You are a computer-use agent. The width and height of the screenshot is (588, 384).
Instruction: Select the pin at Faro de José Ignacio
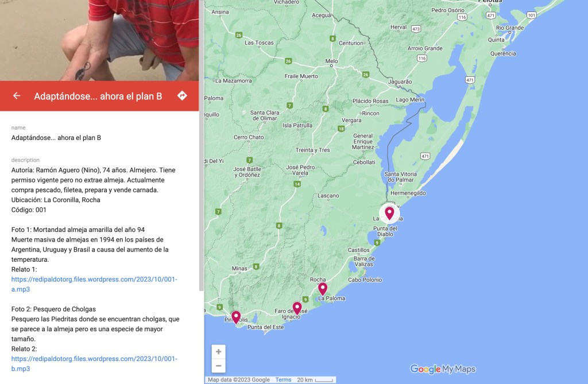click(297, 308)
